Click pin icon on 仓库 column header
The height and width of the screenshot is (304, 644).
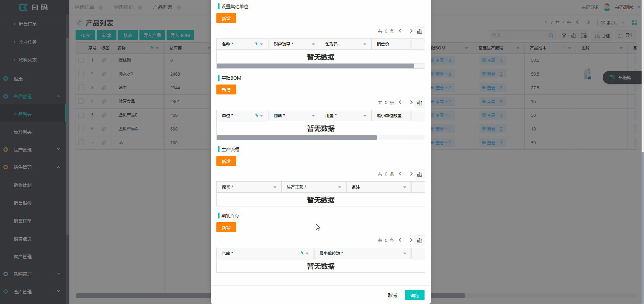pos(302,253)
